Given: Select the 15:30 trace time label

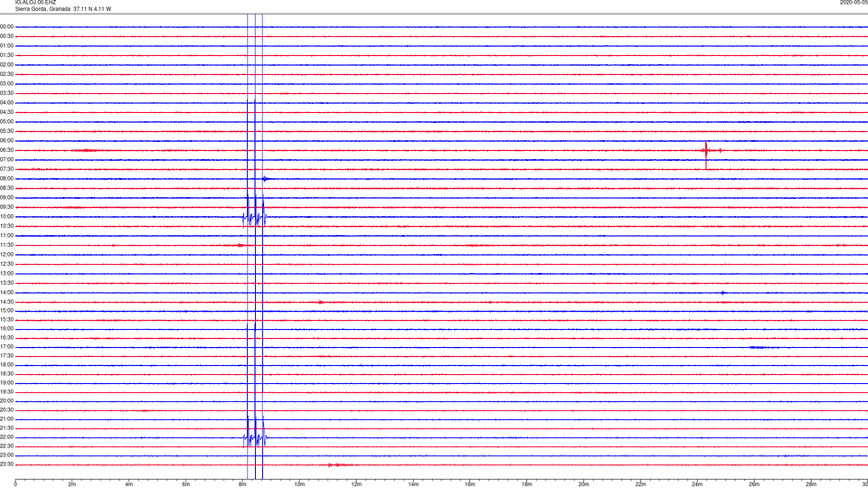Looking at the screenshot, I should [x=6, y=320].
